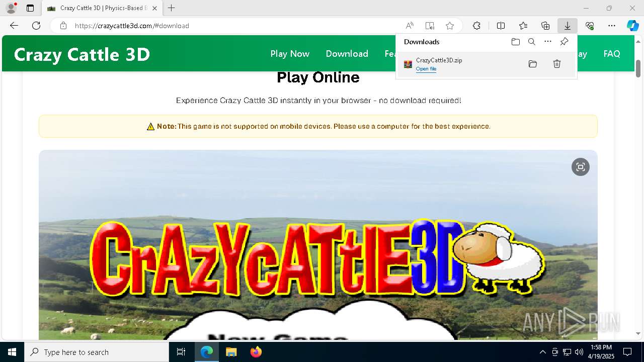Search downloads magnifier icon

click(532, 42)
